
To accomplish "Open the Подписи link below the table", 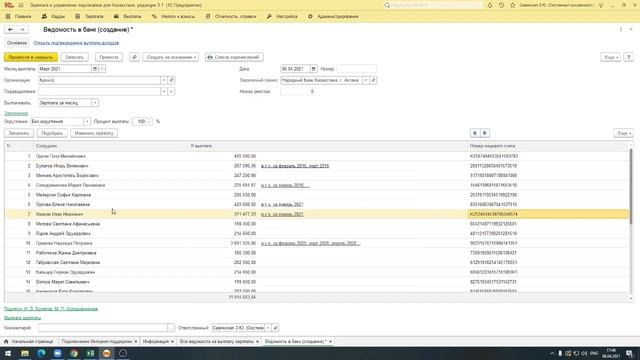I will tap(51, 309).
